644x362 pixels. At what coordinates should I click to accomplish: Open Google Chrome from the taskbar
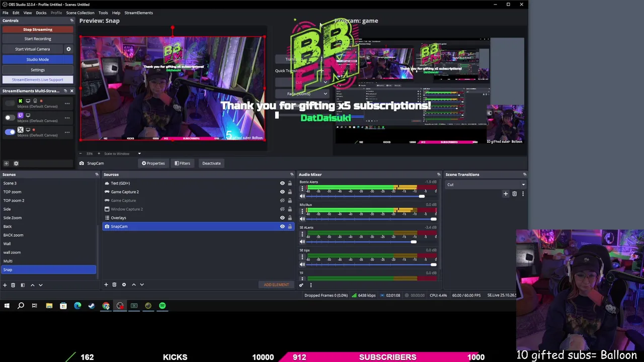[106, 306]
